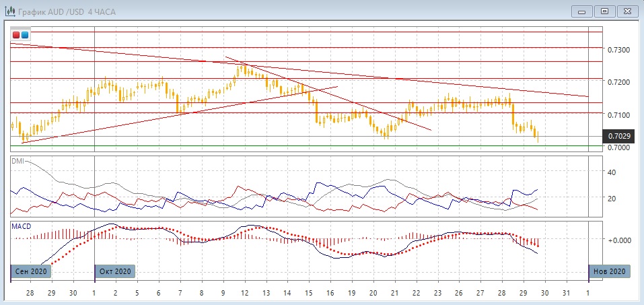Click the current price tag 0.7029
This screenshot has width=644, height=305.
[620, 137]
